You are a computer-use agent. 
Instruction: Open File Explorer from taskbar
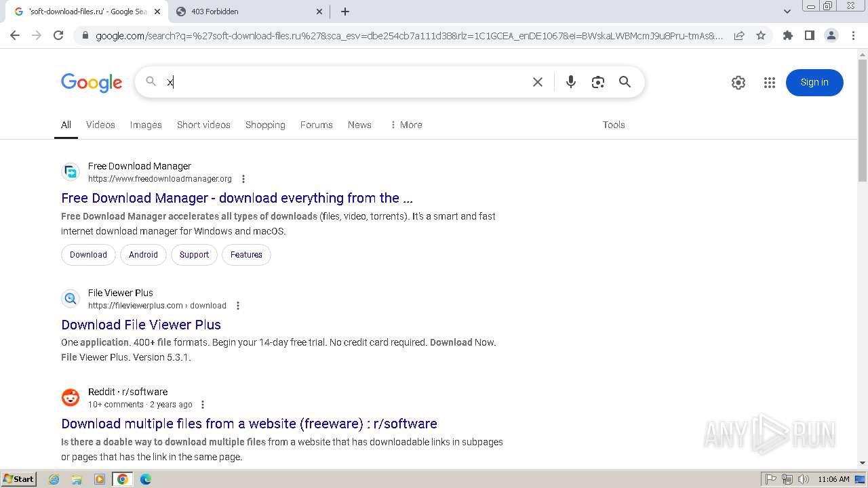pyautogui.click(x=77, y=479)
